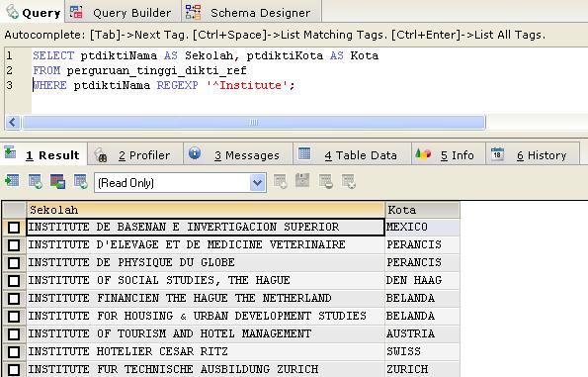
Task: Tick checkbox for INSTITUTE DE PHYSIQUE DU GLOBE
Action: click(14, 263)
